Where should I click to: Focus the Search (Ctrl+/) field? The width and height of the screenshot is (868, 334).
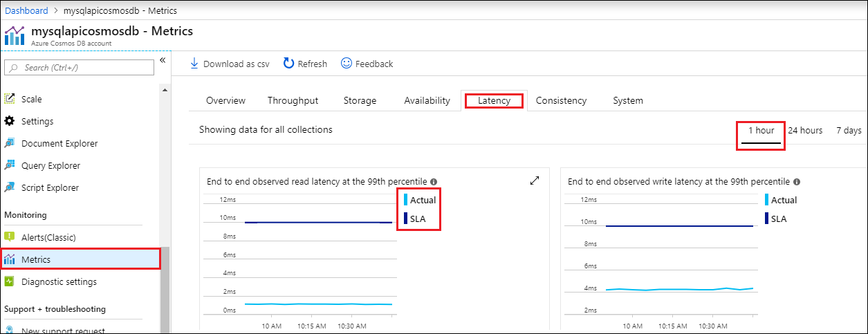[x=80, y=67]
